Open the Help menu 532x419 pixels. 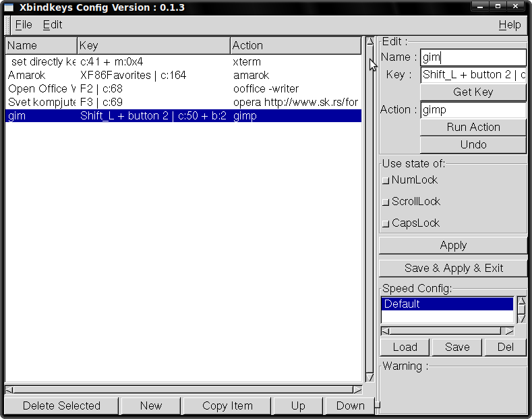coord(509,25)
